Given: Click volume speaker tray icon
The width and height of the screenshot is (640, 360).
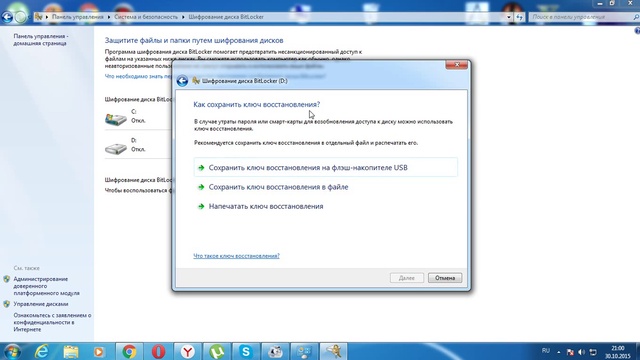Looking at the screenshot, I should point(582,352).
